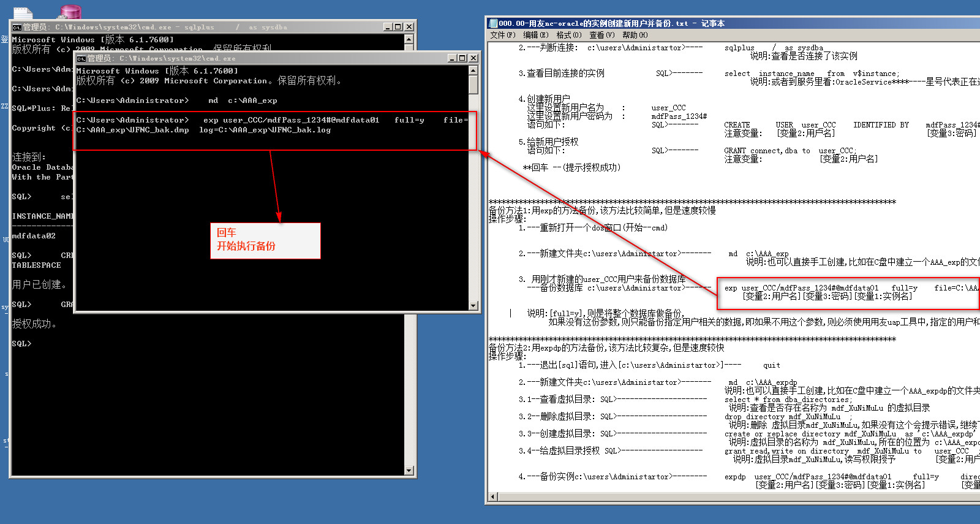Click the SQL> prompt in sqlplus window
980x524 pixels.
tap(21, 344)
